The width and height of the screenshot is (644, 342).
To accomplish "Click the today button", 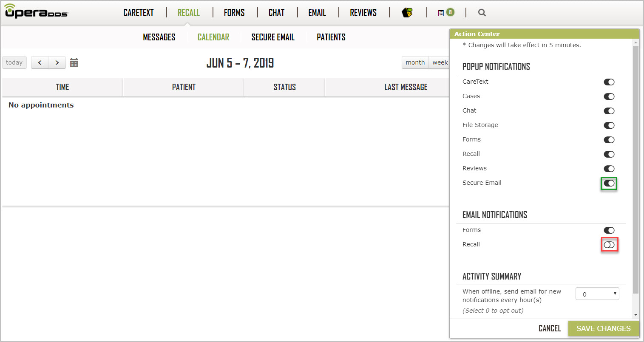I will pyautogui.click(x=14, y=62).
